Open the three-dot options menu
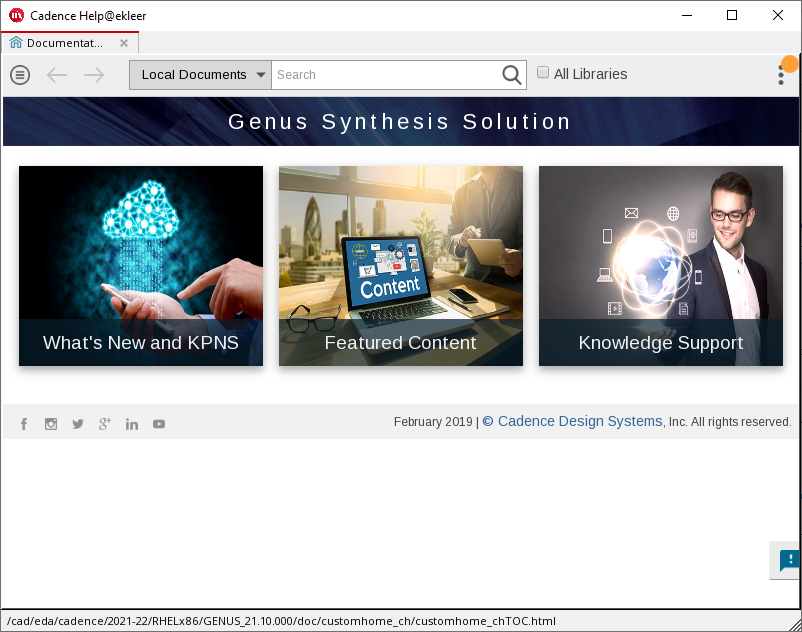 [781, 75]
